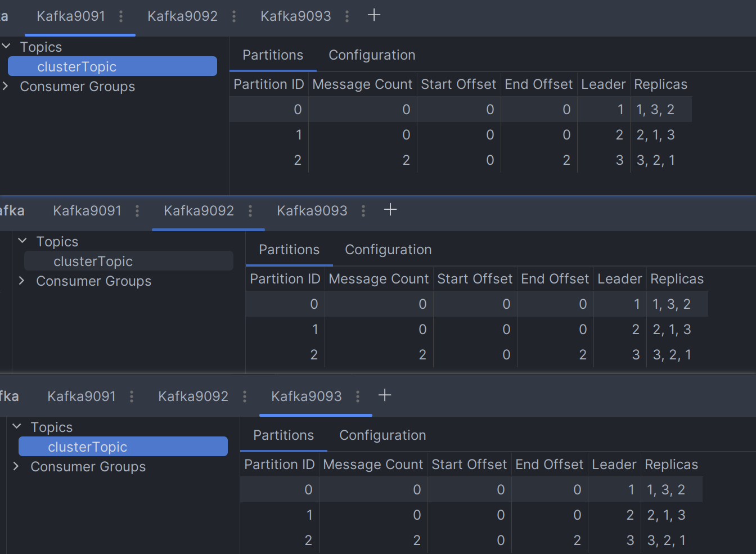This screenshot has width=756, height=554.
Task: Expand Consumer Groups in the bottom panel
Action: tap(16, 466)
